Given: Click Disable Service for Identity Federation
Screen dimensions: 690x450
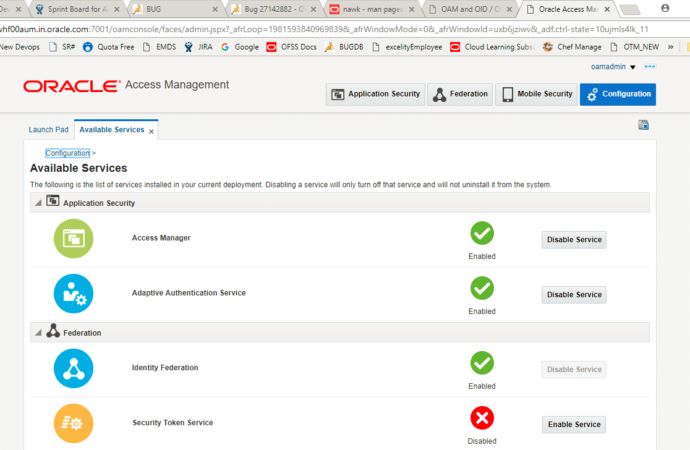Looking at the screenshot, I should [574, 370].
